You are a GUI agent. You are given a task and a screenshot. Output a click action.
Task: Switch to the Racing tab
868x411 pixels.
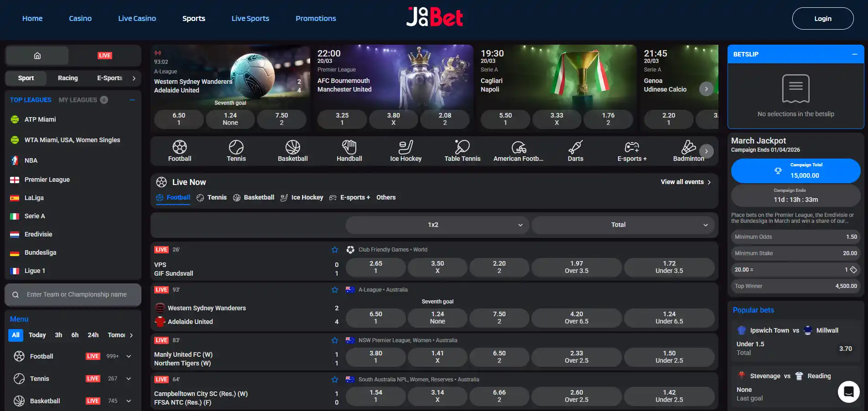pos(68,78)
